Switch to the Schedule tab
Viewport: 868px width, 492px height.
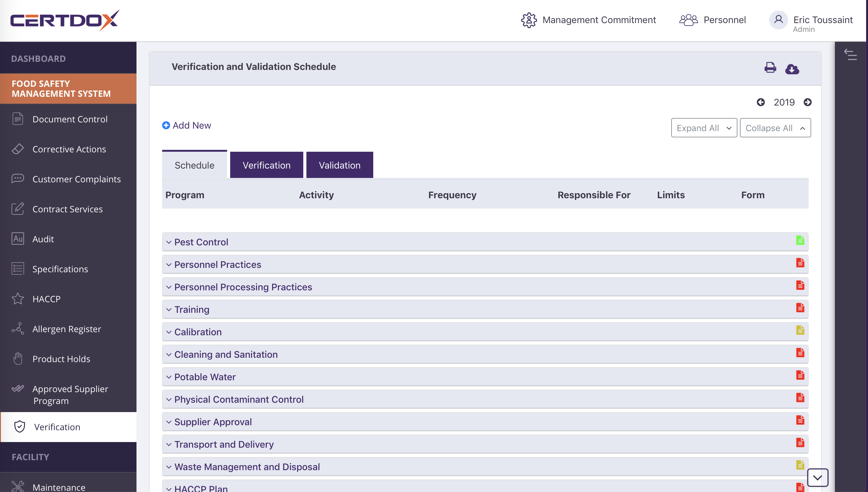(x=194, y=165)
